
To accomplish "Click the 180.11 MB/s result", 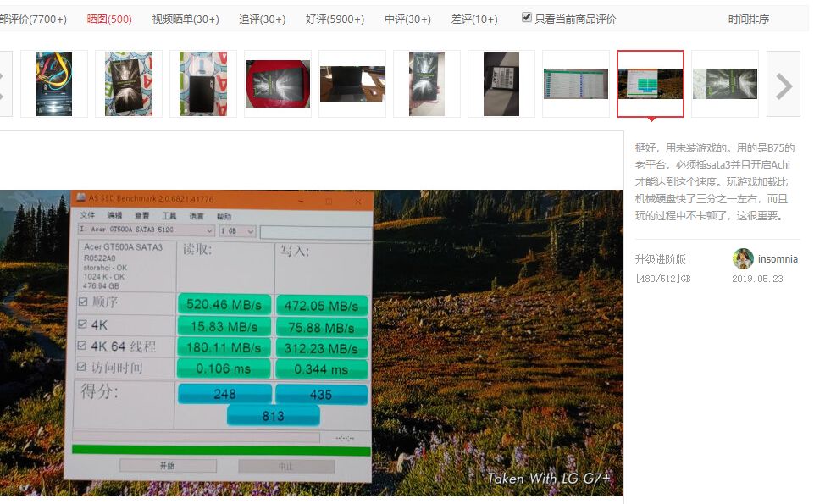I will tap(224, 347).
